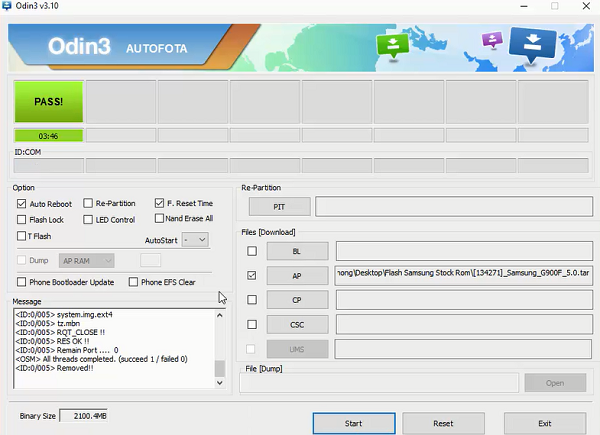Enable the Re-Partition checkbox
This screenshot has width=600, height=435.
click(x=88, y=203)
